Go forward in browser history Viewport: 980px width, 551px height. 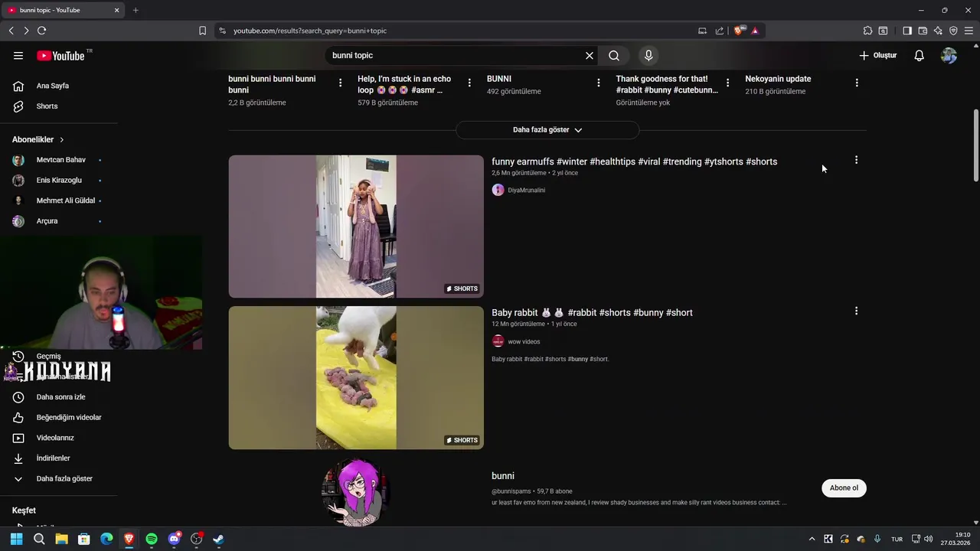coord(26,31)
